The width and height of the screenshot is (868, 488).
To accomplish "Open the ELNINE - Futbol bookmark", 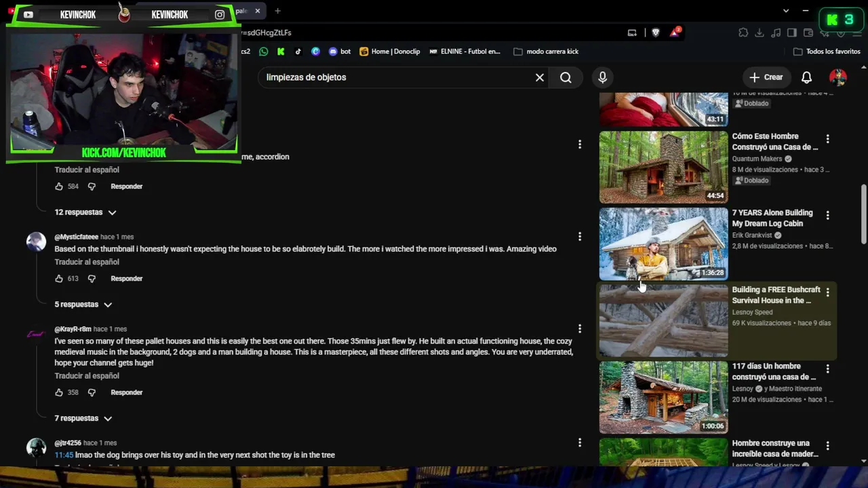I will 465,52.
